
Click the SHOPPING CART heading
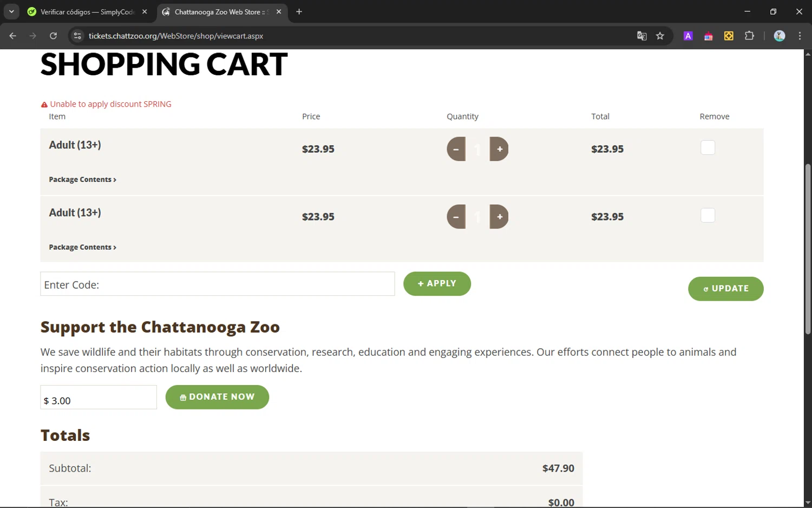point(163,64)
